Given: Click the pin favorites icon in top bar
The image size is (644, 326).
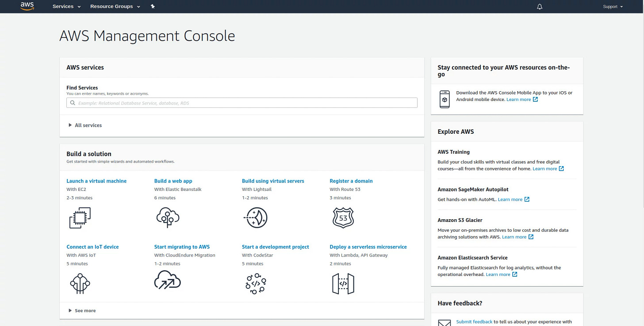Looking at the screenshot, I should click(153, 6).
